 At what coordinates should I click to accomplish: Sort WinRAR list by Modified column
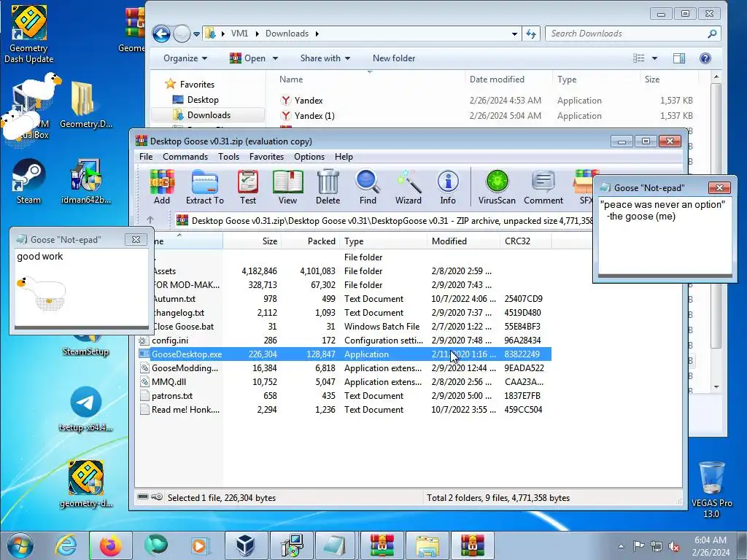pos(463,241)
